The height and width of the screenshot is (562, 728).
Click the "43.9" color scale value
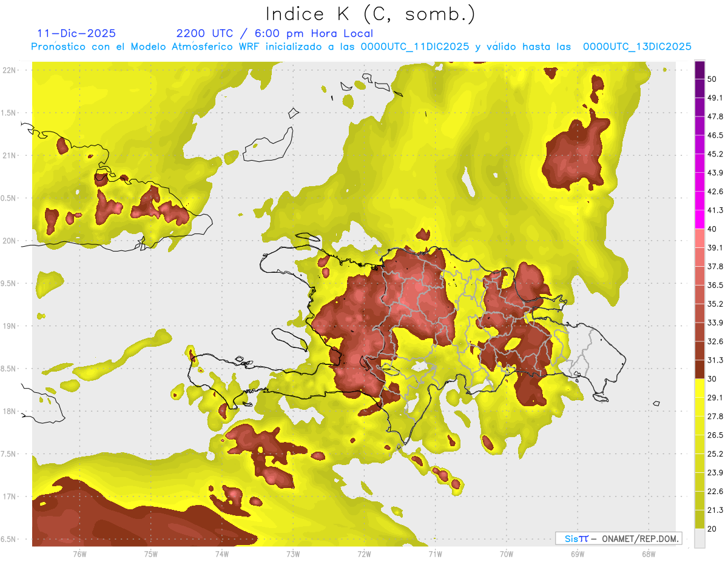coord(715,173)
